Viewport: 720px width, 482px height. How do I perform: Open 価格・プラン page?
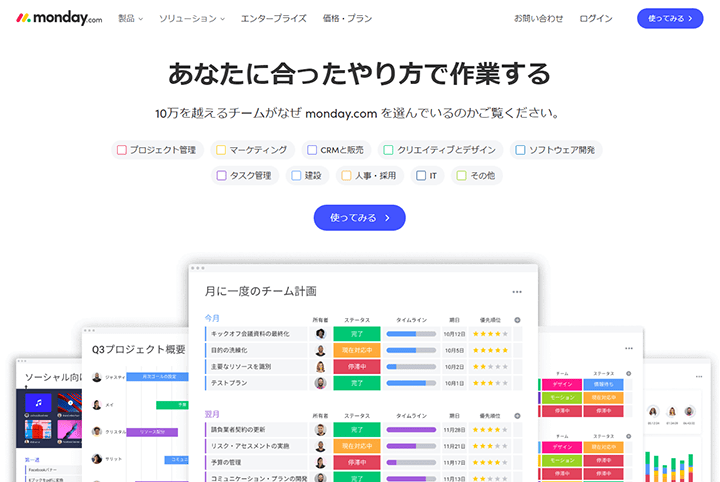tap(347, 18)
